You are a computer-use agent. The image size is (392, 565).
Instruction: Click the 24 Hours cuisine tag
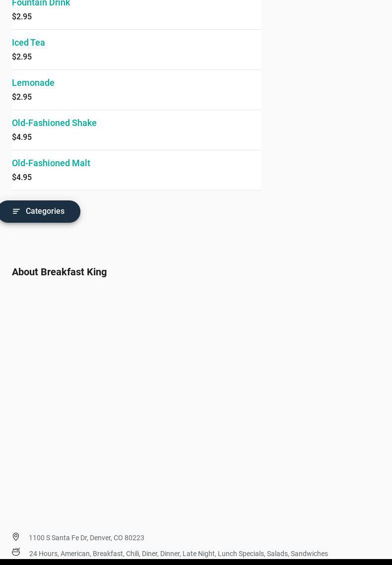[43, 554]
